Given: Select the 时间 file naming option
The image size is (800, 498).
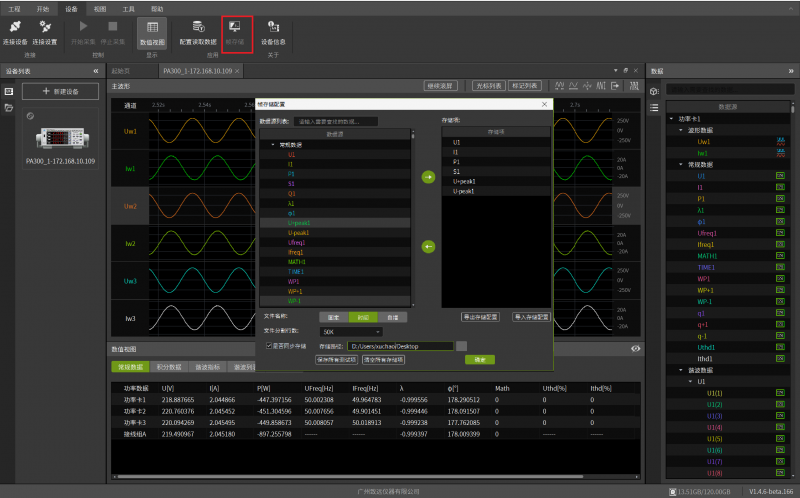Looking at the screenshot, I should [362, 317].
